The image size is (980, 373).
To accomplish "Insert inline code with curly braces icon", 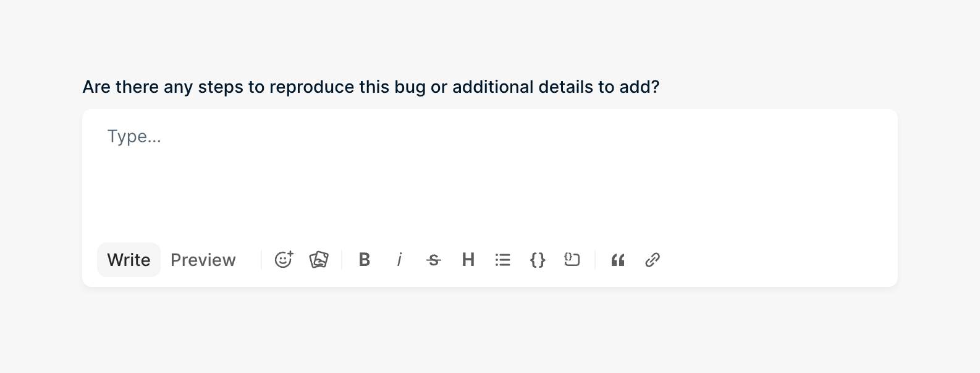I will (x=538, y=260).
